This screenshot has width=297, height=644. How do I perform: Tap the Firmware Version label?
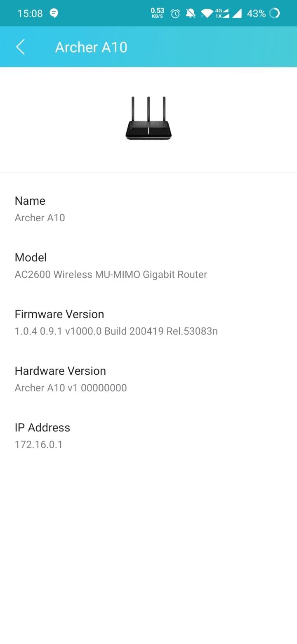click(59, 314)
